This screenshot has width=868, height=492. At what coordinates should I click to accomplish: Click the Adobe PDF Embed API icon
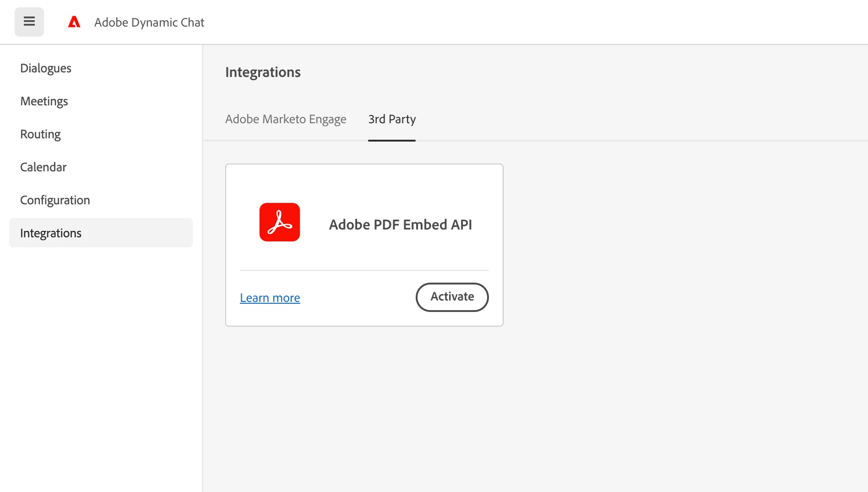click(x=280, y=222)
